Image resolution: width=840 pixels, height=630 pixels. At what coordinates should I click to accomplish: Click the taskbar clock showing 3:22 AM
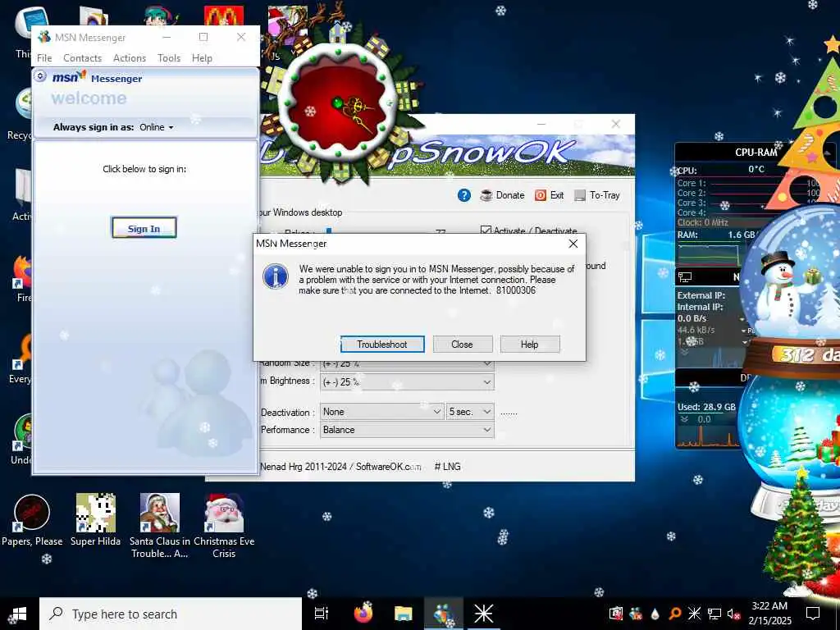point(769,614)
